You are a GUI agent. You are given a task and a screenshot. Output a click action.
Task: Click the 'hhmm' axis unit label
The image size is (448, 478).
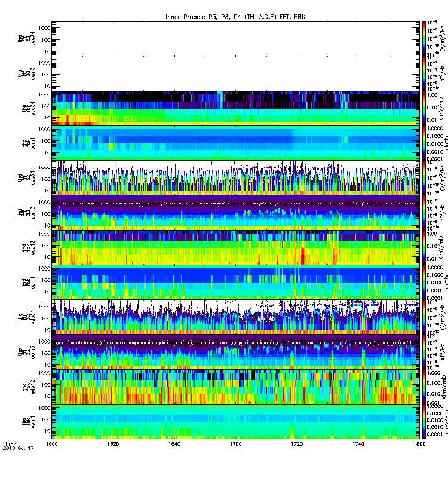10,444
